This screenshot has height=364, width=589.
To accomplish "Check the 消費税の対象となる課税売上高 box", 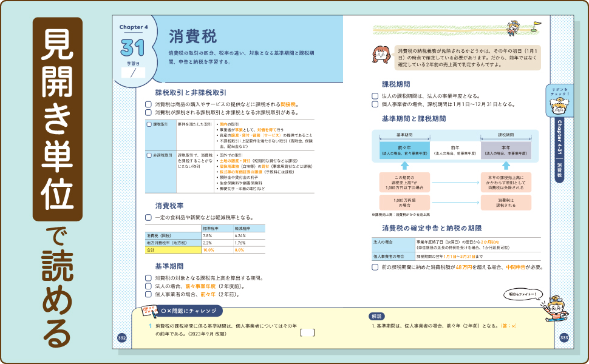I will click(x=148, y=278).
